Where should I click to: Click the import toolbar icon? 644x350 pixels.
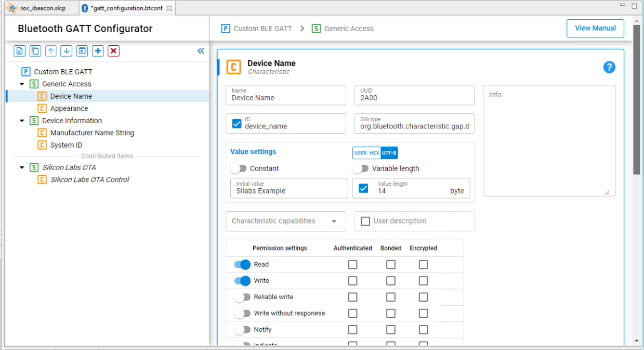82,50
